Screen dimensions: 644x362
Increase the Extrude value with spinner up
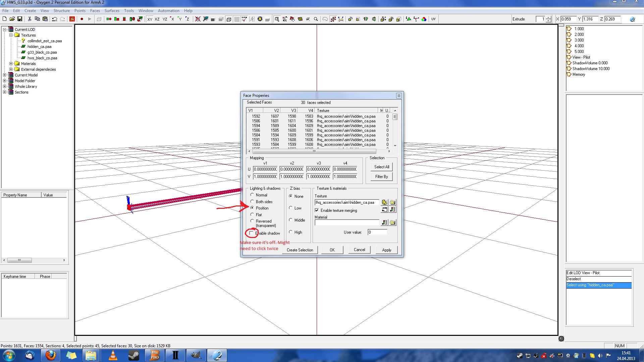(x=548, y=18)
